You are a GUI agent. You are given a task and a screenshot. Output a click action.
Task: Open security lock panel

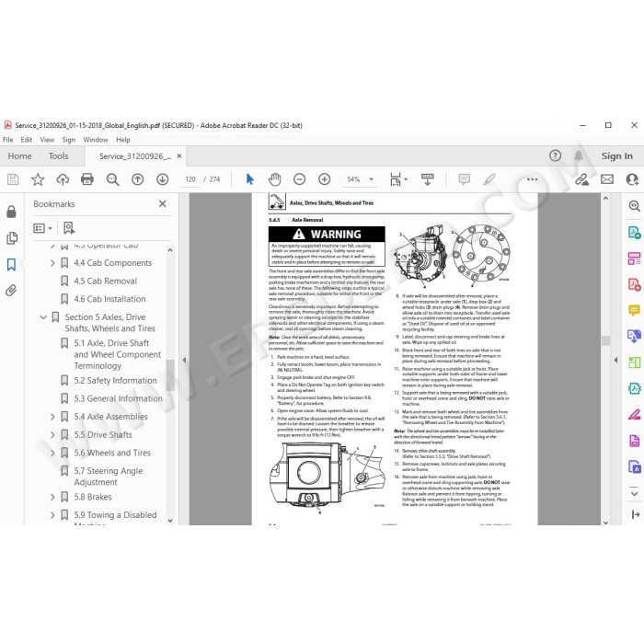11,212
